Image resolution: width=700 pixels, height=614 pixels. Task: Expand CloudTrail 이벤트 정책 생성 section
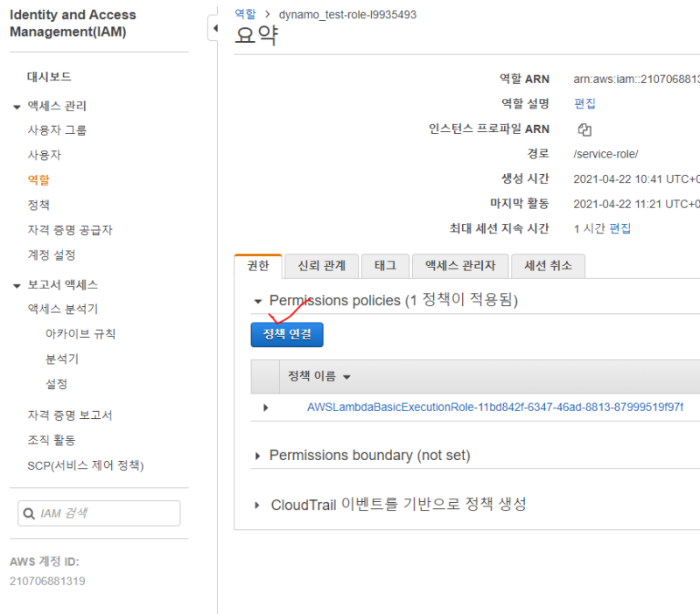click(257, 506)
